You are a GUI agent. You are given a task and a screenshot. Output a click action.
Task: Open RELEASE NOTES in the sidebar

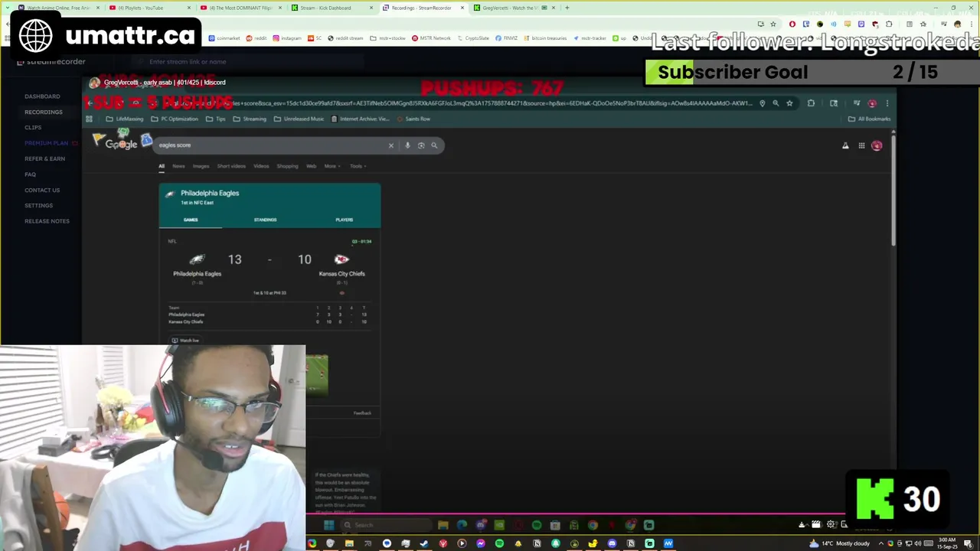47,221
